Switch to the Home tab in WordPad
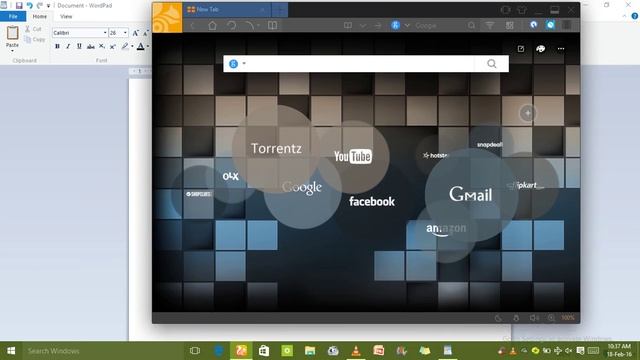Screen dimensions: 640x360 40,16
